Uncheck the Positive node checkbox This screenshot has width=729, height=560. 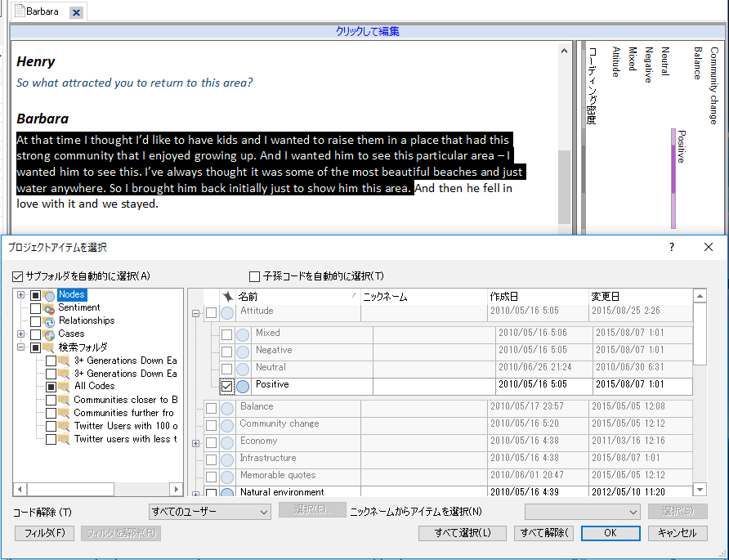(x=226, y=386)
